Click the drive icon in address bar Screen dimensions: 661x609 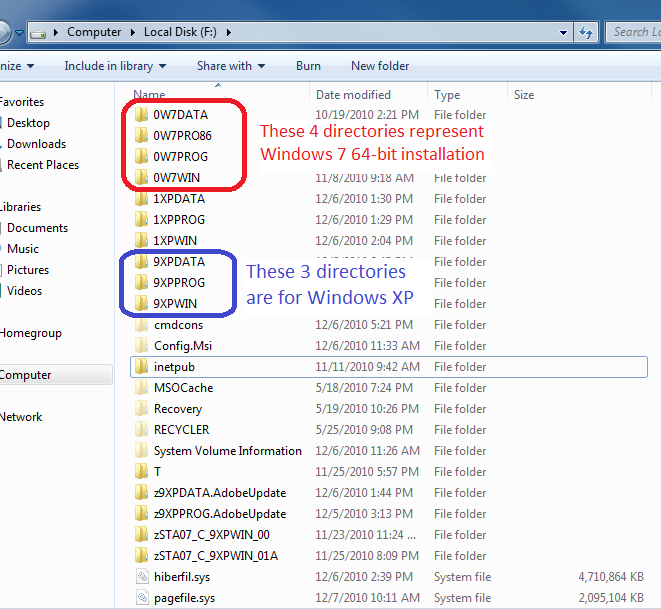(x=38, y=33)
